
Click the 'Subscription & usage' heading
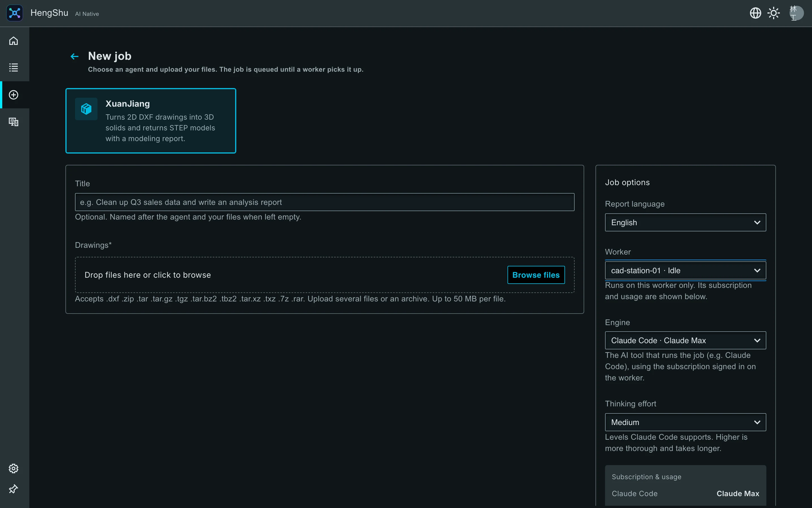coord(646,477)
